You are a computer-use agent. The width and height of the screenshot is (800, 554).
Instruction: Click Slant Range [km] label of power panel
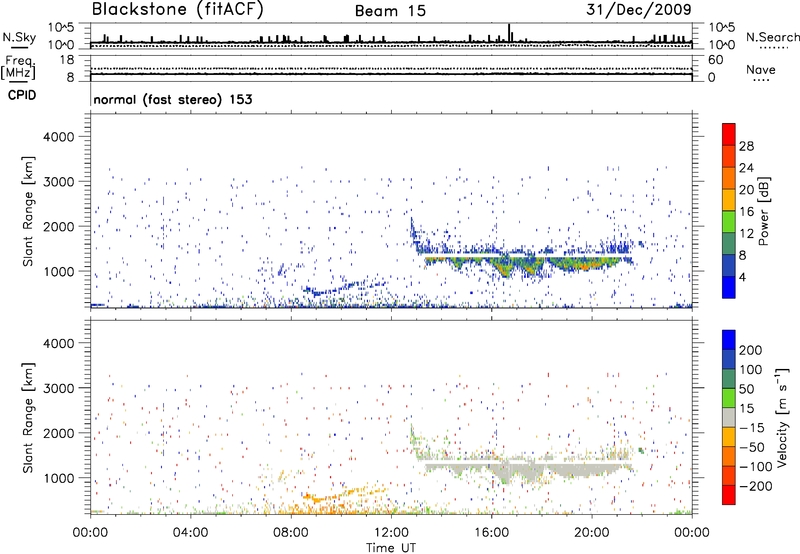point(28,211)
